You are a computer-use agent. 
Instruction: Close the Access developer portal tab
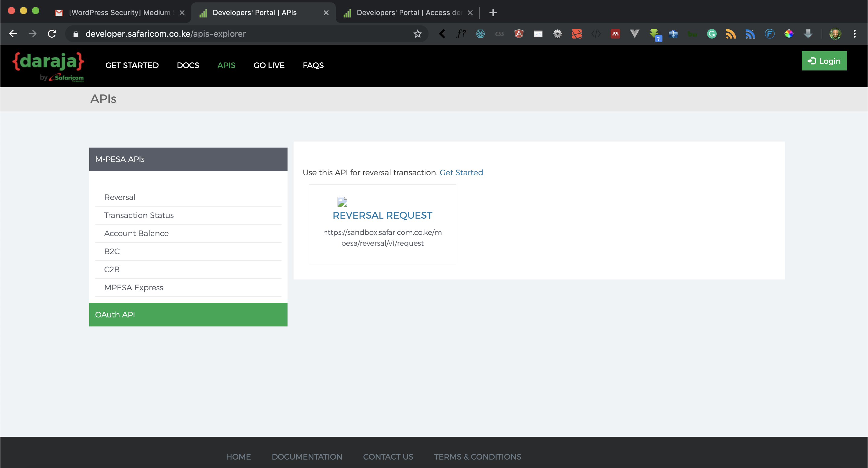[470, 12]
